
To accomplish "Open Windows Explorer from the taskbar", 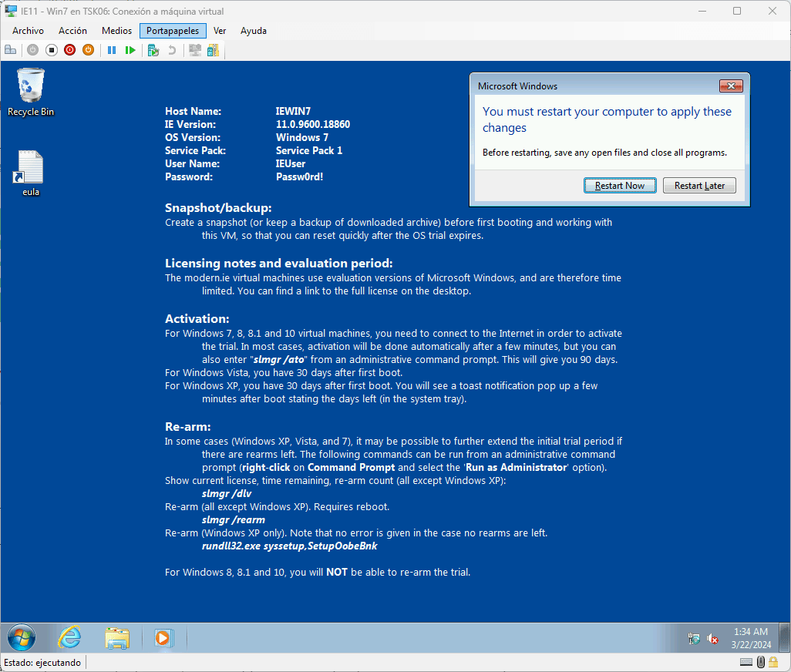I will pos(116,638).
